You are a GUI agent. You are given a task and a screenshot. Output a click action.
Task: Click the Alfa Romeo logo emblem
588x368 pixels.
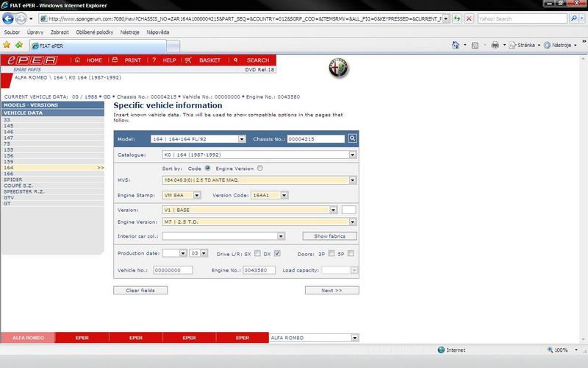point(339,68)
